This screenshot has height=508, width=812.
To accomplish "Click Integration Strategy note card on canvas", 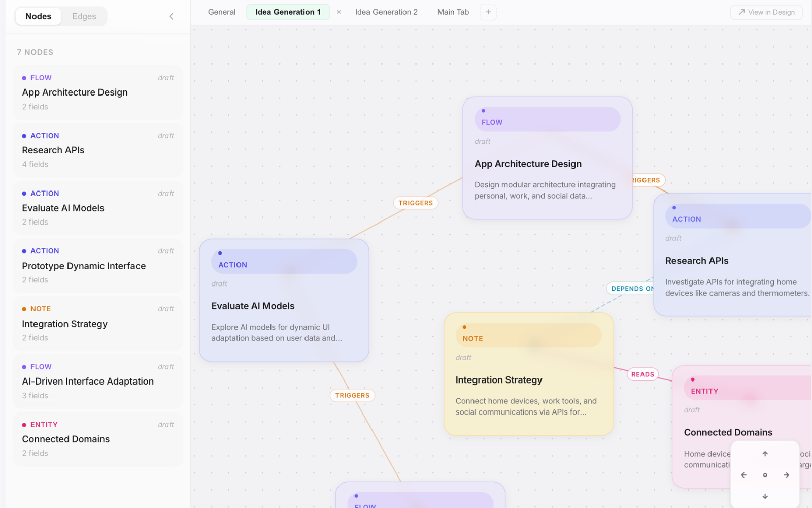I will [528, 374].
